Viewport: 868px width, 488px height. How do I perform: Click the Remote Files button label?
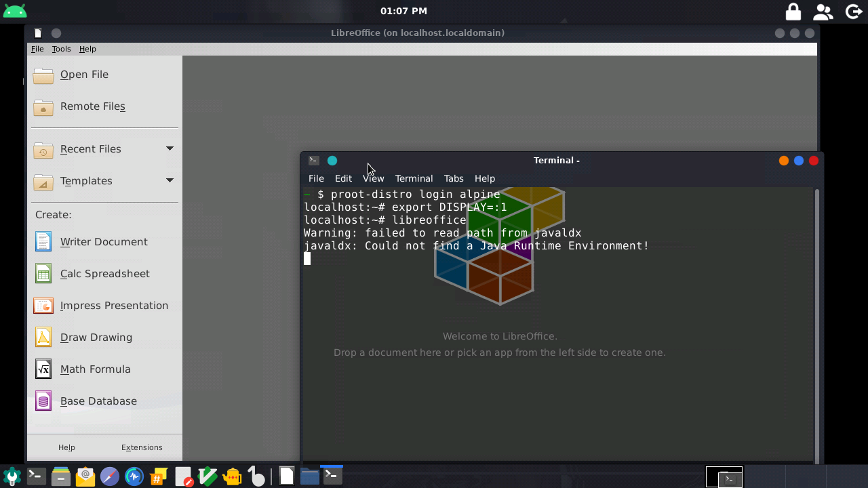(x=93, y=106)
